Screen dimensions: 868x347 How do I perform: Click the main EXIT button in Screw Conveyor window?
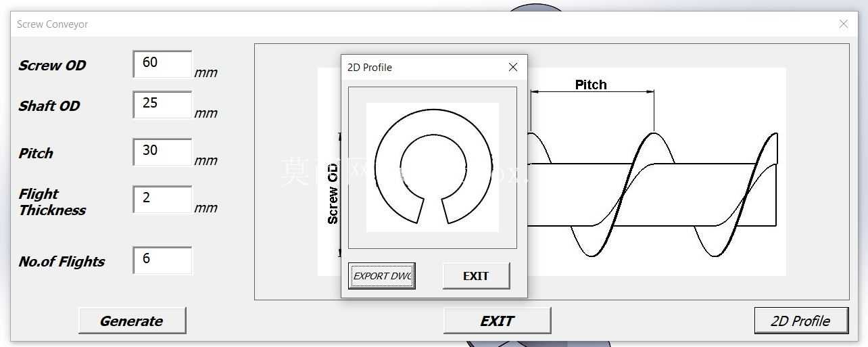coord(497,321)
